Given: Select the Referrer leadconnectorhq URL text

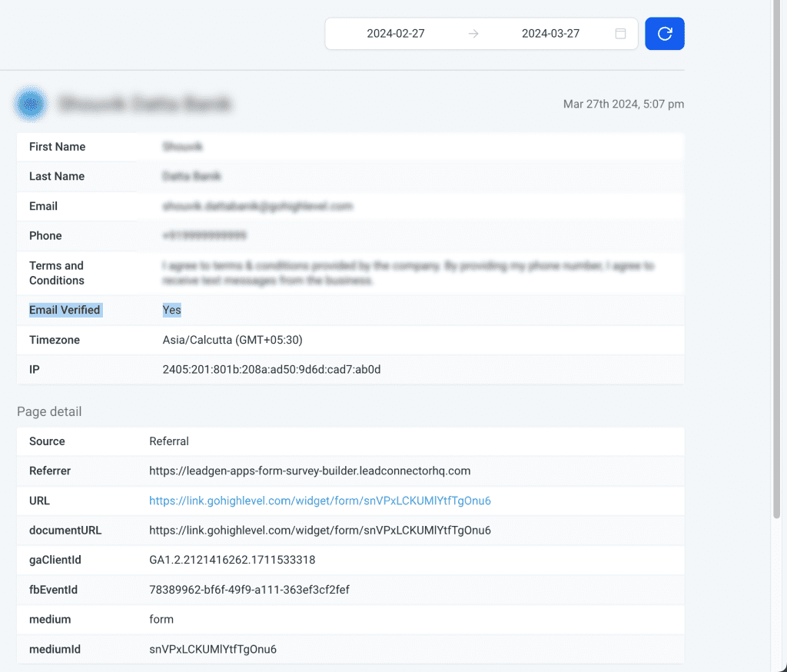Looking at the screenshot, I should [310, 471].
